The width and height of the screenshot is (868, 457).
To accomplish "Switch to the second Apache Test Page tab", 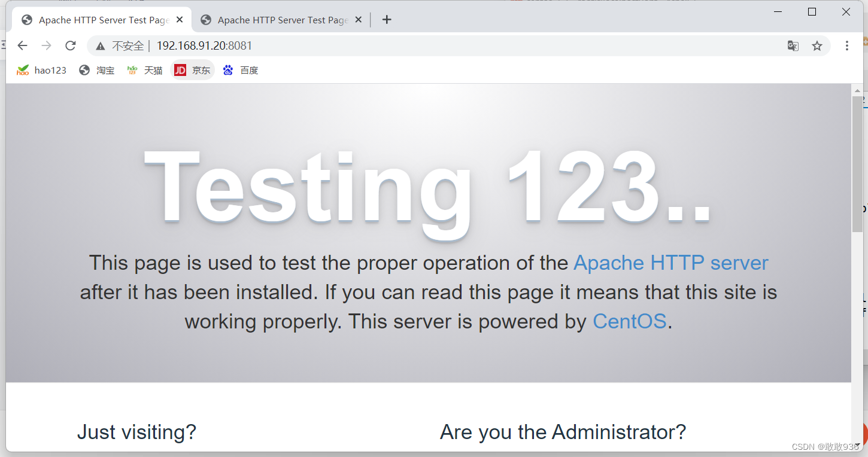I will coord(281,20).
